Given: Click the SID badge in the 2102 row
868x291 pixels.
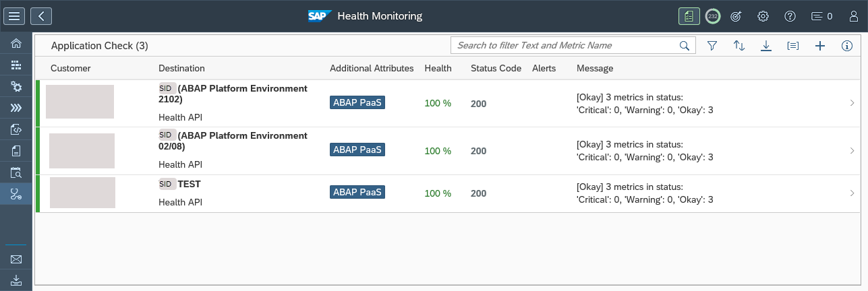Looking at the screenshot, I should pyautogui.click(x=167, y=88).
